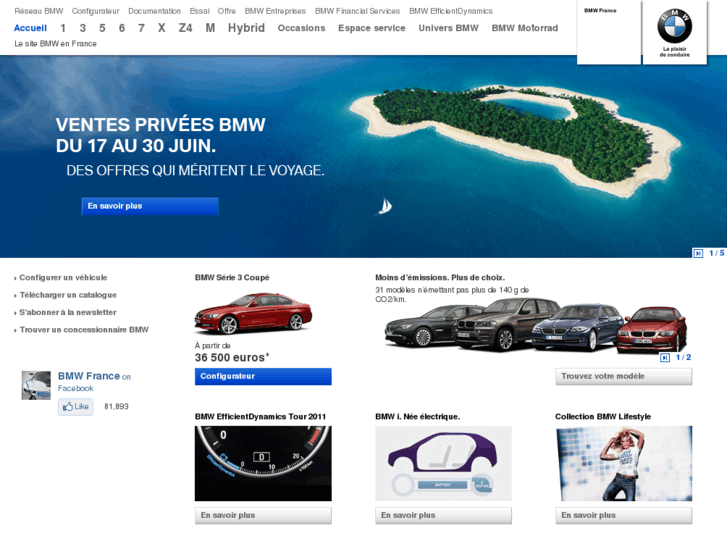The image size is (727, 545).
Task: Select the 6 series navigation item
Action: tap(121, 28)
